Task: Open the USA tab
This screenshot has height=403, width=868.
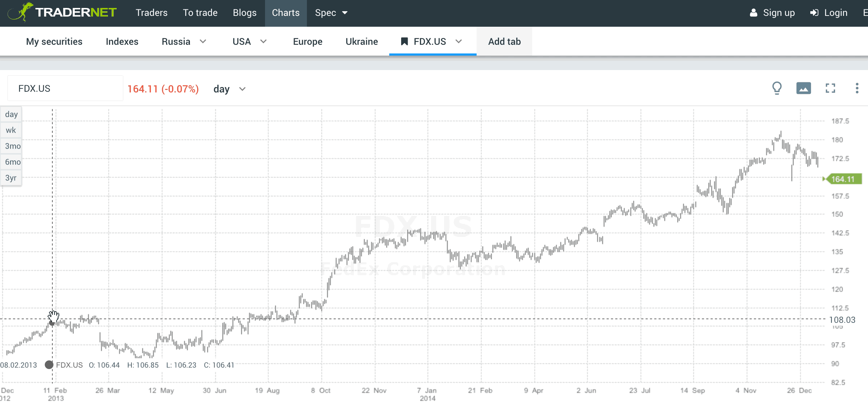Action: tap(242, 42)
